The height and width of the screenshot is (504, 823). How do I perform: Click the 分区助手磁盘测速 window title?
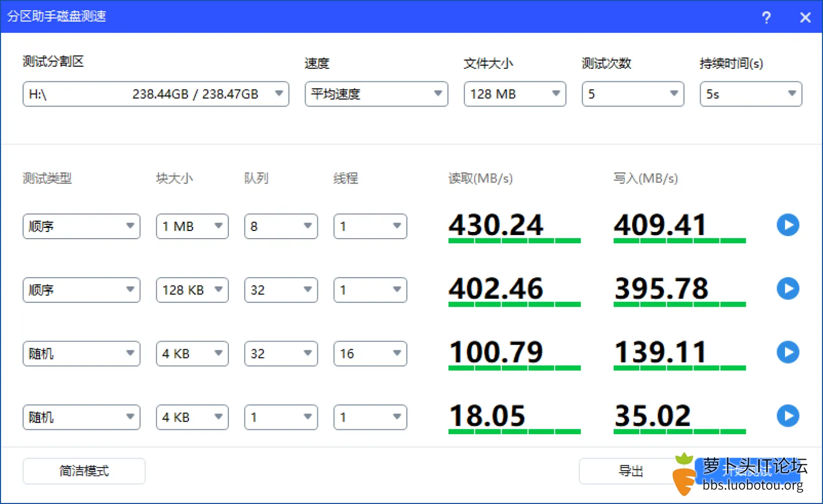pyautogui.click(x=57, y=16)
